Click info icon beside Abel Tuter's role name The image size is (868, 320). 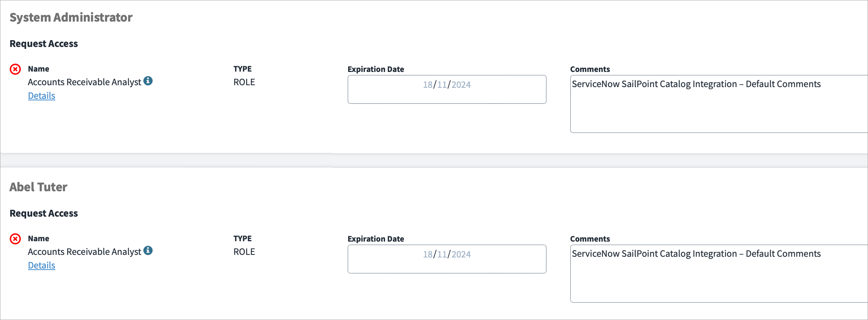coord(148,251)
